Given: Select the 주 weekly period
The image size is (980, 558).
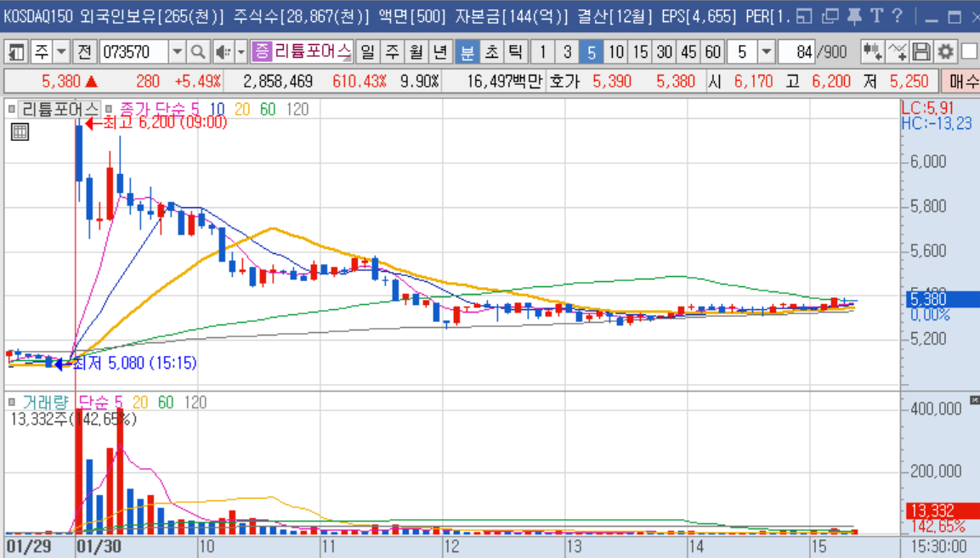Looking at the screenshot, I should [392, 52].
